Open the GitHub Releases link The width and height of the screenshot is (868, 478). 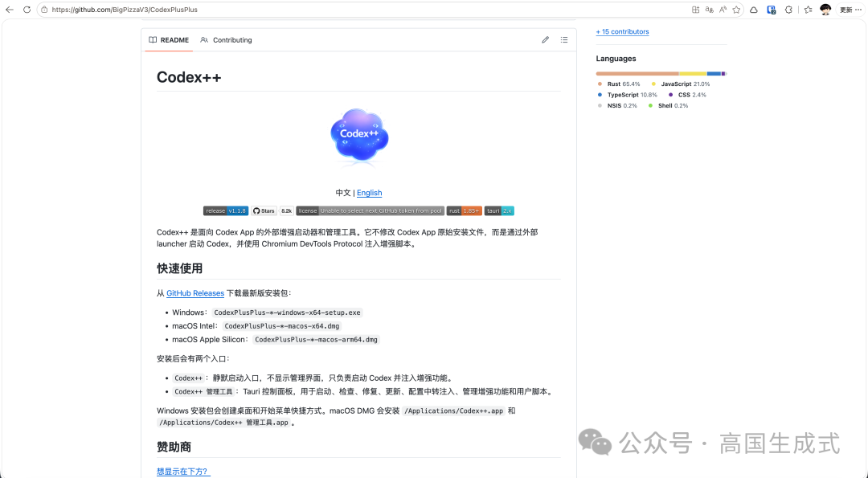click(x=195, y=293)
